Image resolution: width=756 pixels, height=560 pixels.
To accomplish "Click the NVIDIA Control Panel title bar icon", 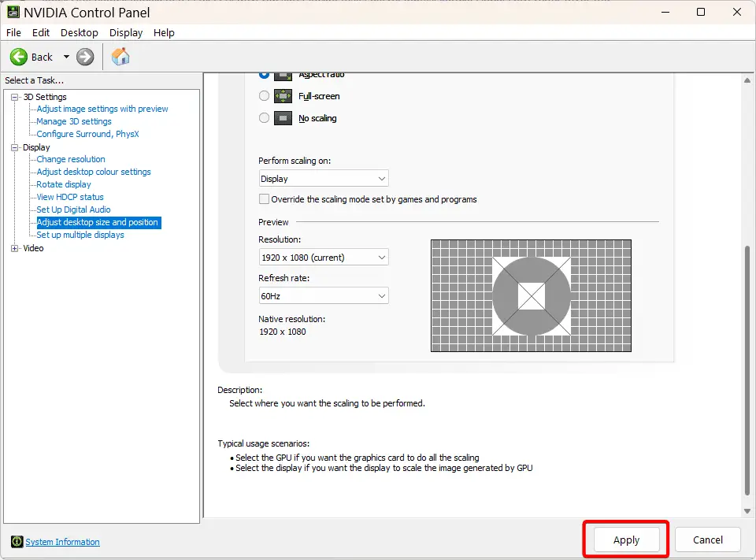I will [x=13, y=12].
